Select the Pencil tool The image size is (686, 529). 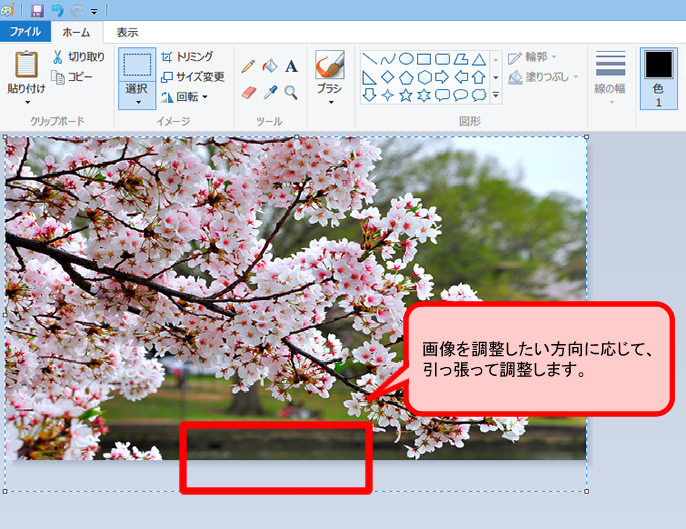(248, 66)
